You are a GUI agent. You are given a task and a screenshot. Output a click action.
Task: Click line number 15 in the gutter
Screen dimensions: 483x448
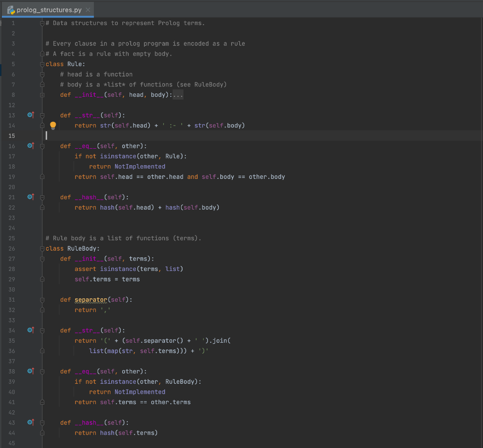point(12,135)
